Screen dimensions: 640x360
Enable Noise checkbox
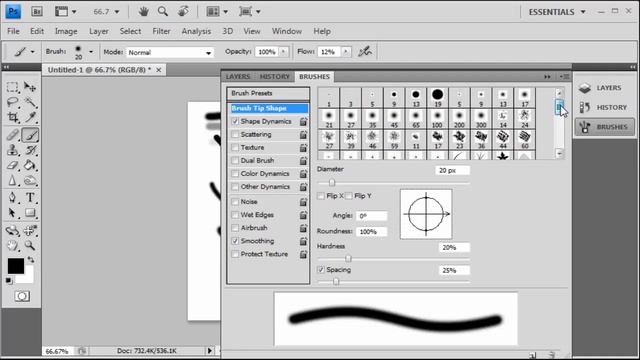pyautogui.click(x=235, y=202)
